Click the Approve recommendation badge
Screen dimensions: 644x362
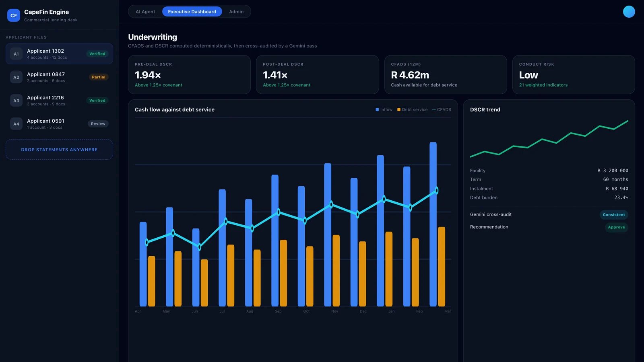click(x=616, y=227)
